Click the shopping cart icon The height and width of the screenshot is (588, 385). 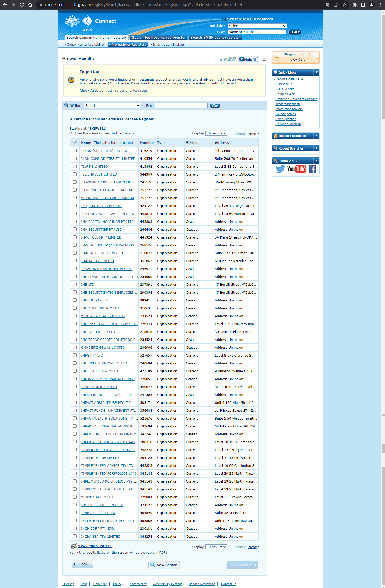coord(276,57)
